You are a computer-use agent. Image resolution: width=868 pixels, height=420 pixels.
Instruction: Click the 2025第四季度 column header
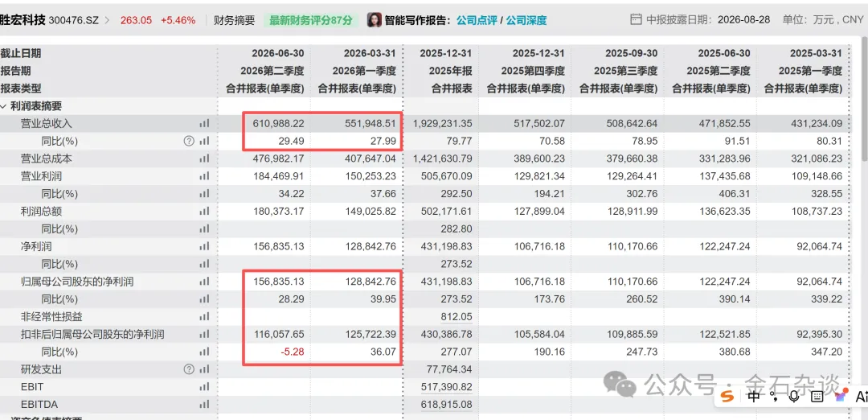pos(533,71)
